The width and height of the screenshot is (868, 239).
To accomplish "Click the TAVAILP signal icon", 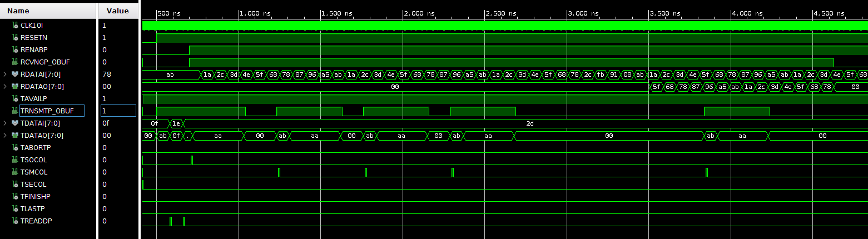I will pos(15,99).
